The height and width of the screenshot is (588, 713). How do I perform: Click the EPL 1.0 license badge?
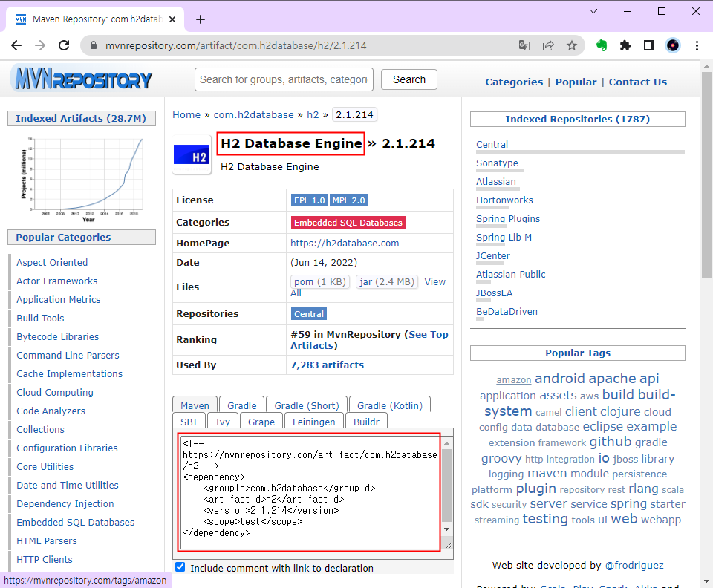click(309, 200)
